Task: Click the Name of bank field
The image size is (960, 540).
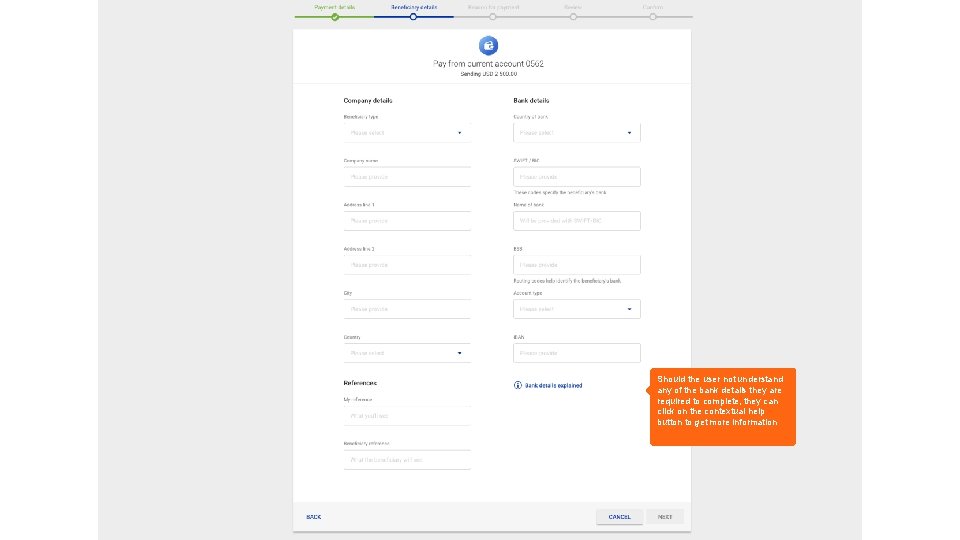Action: pos(577,221)
